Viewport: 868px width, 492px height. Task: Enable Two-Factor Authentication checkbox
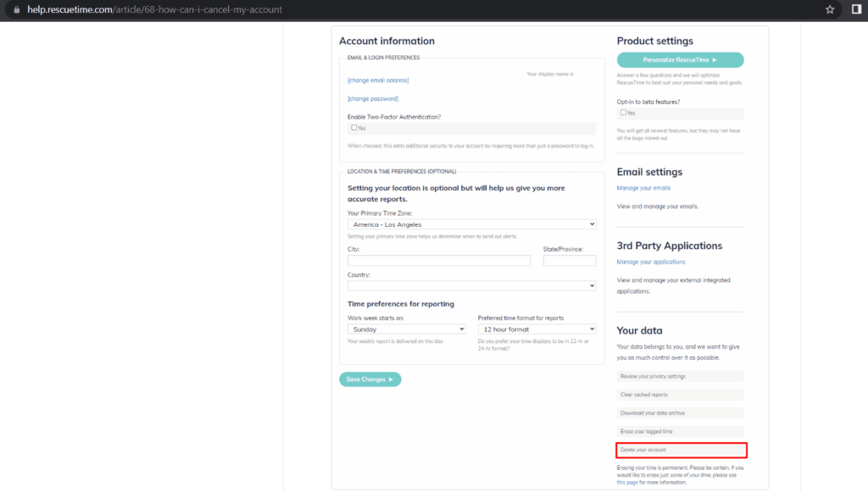(354, 128)
